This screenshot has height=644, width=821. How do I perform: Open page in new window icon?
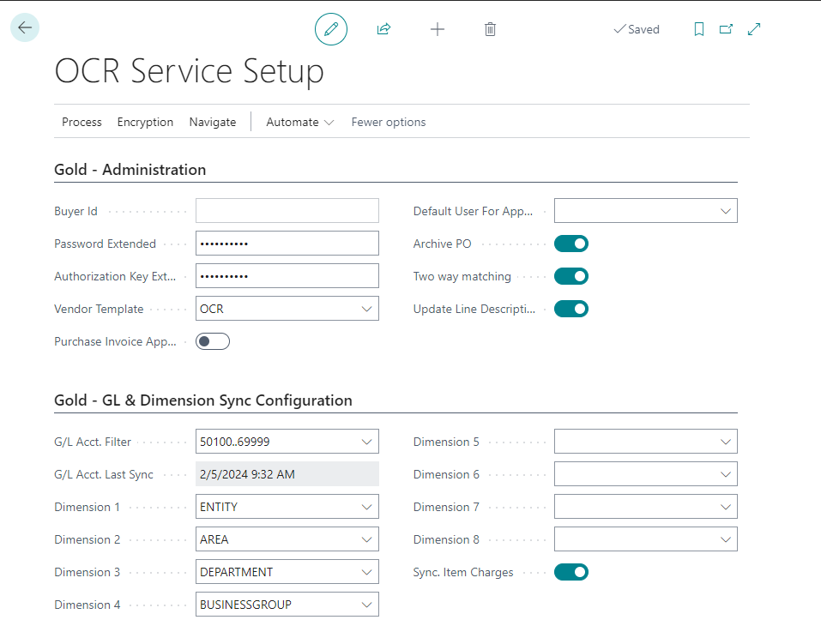(726, 29)
